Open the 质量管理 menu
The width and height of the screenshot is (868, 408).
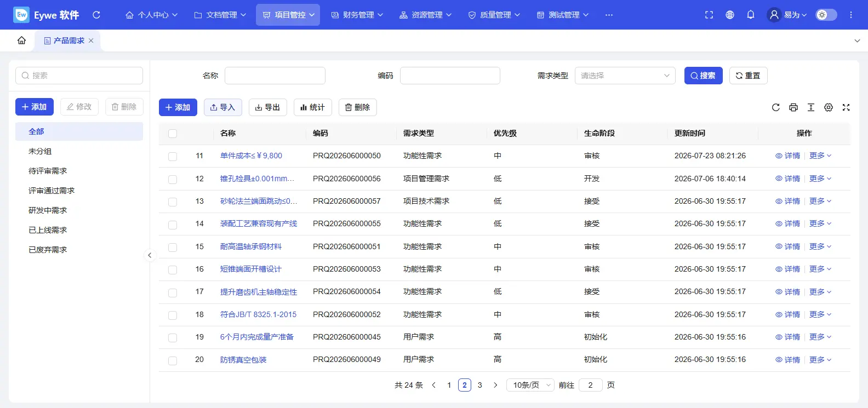(x=494, y=15)
